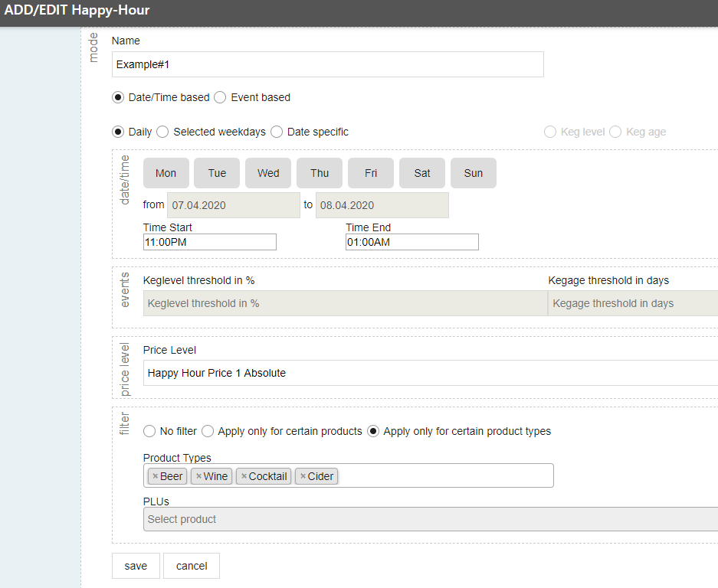Toggle the Mon weekday button

click(166, 173)
